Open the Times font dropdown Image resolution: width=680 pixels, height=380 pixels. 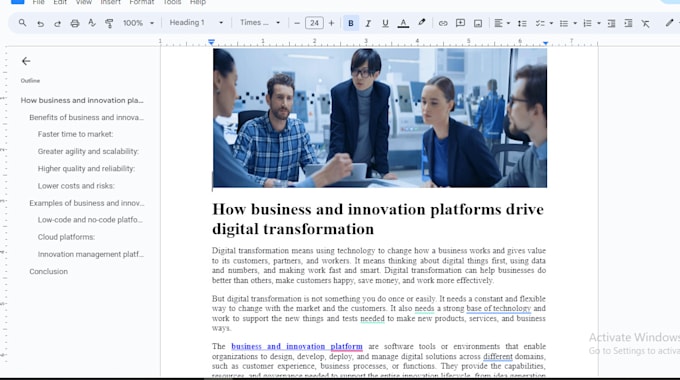click(260, 23)
